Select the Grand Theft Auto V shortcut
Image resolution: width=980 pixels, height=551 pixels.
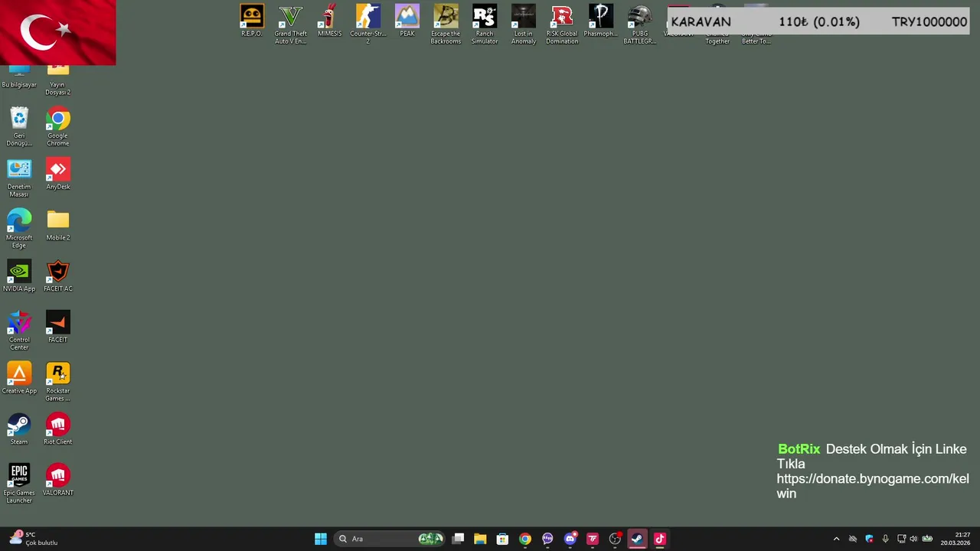pos(290,24)
